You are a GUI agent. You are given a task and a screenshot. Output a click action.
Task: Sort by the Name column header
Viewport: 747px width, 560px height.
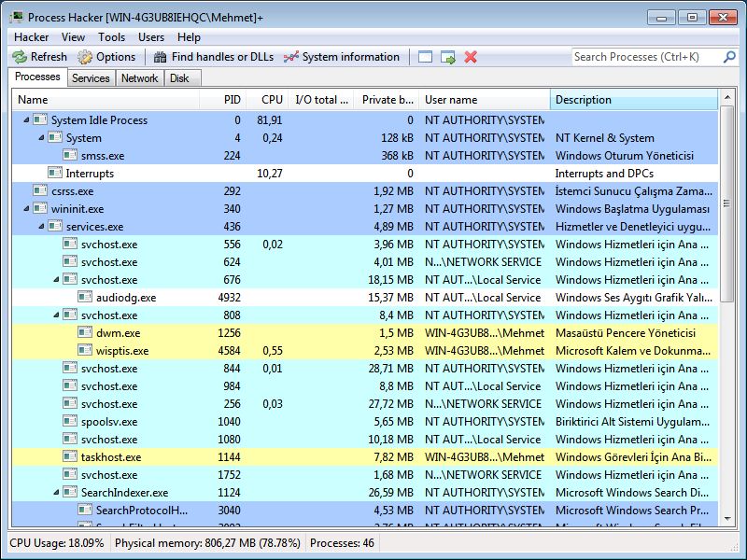pos(106,100)
